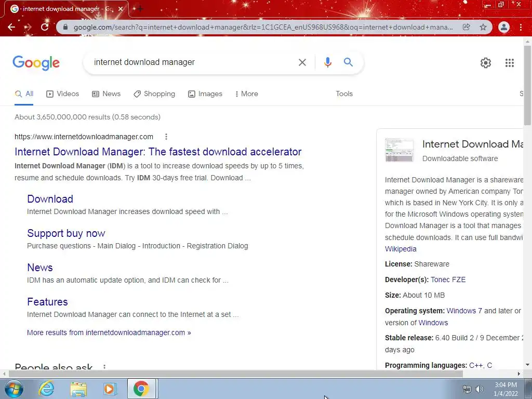Click the browser Back arrow
Screen dimensions: 532x399
(11, 27)
